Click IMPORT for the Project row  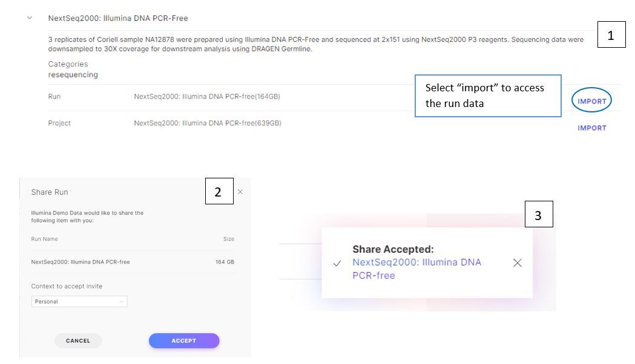pyautogui.click(x=591, y=128)
